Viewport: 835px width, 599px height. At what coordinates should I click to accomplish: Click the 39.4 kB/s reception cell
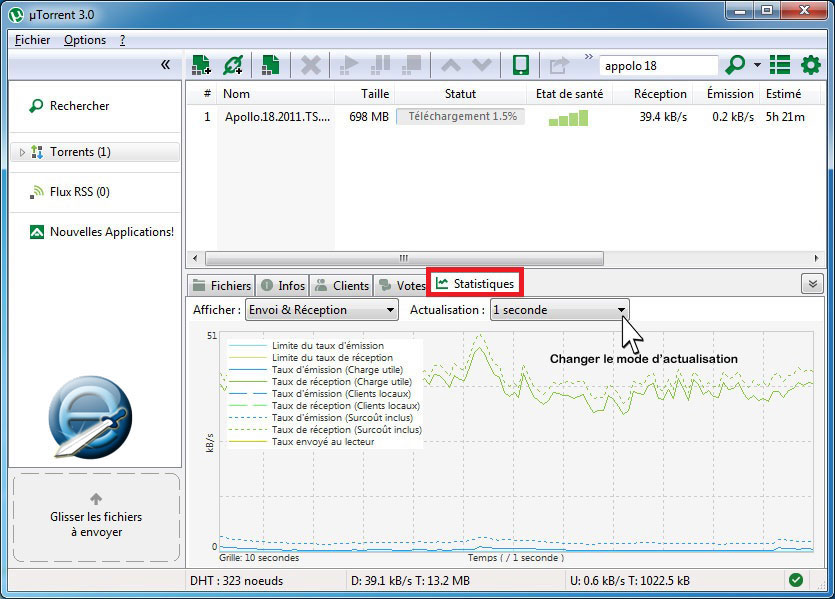point(663,117)
